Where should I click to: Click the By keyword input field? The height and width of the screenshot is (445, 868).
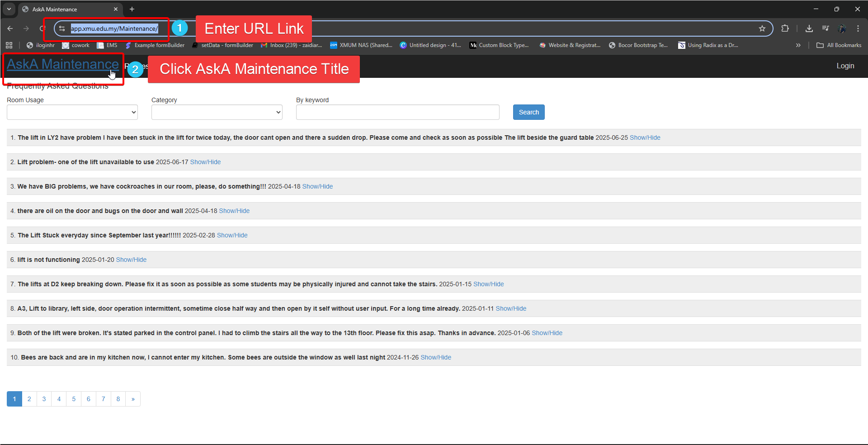pos(397,112)
